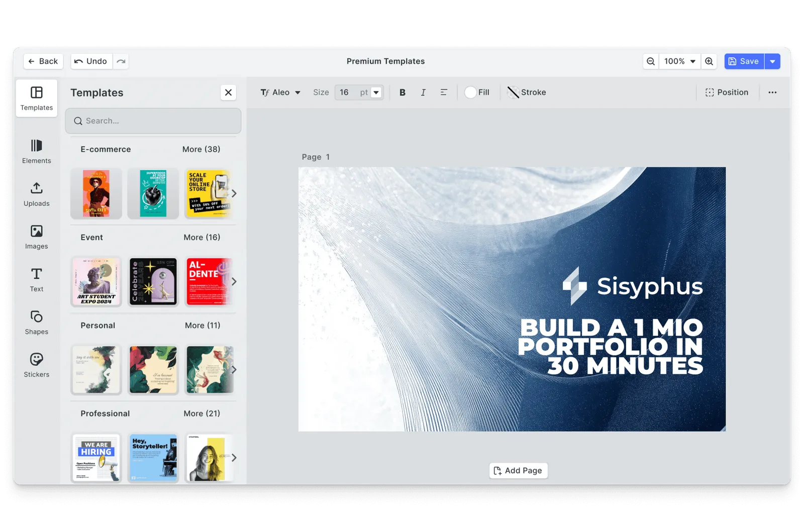Toggle italic formatting
The width and height of the screenshot is (804, 532).
(423, 92)
